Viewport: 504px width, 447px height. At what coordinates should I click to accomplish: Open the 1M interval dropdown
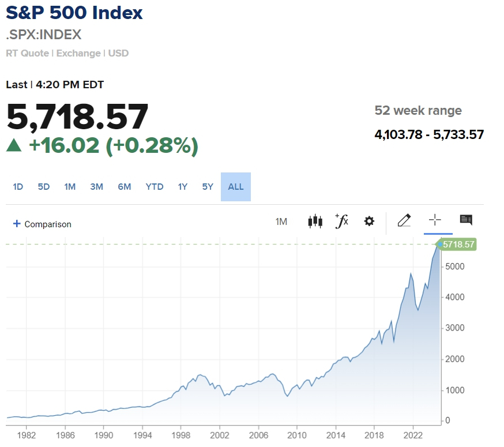(x=281, y=221)
